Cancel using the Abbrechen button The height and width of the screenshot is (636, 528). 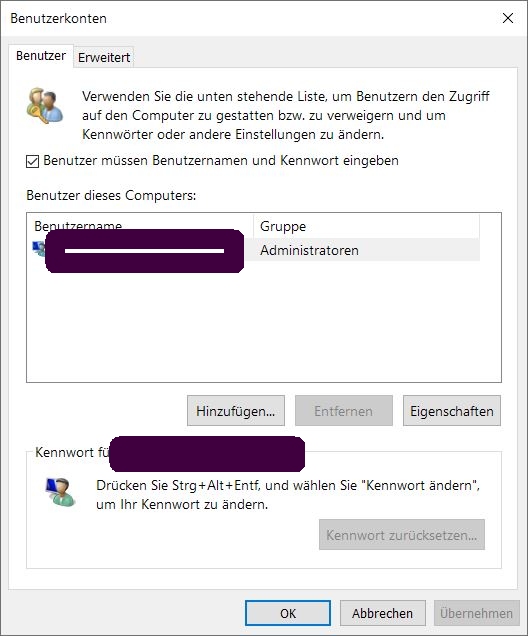[382, 613]
